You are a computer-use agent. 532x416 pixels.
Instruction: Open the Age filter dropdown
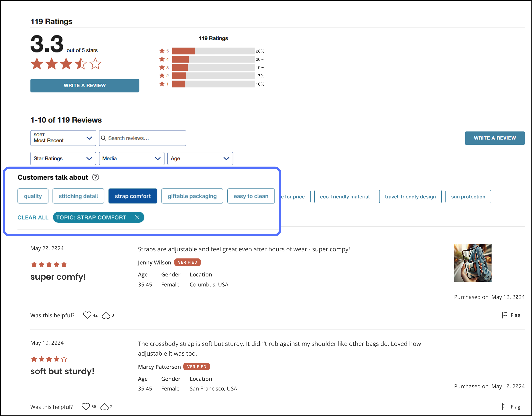coord(200,158)
